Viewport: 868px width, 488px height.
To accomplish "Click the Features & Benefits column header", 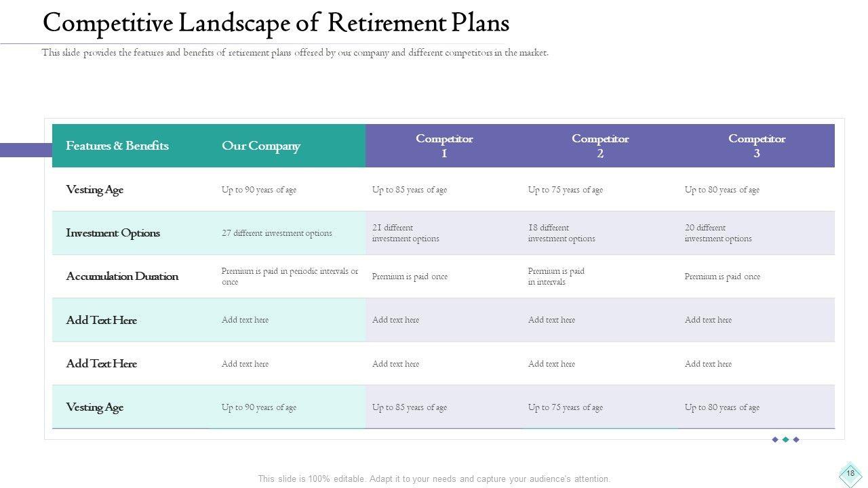I will (117, 146).
